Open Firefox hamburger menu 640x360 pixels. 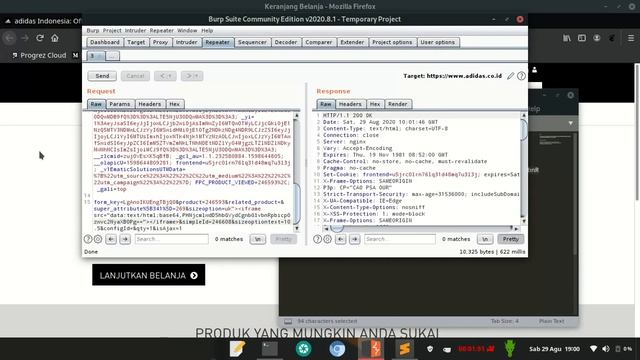(x=631, y=38)
